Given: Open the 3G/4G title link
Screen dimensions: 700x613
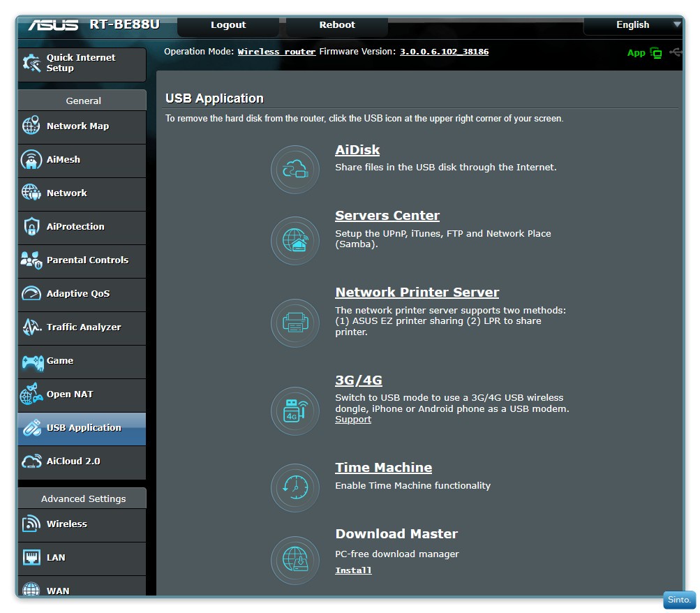Looking at the screenshot, I should (359, 381).
